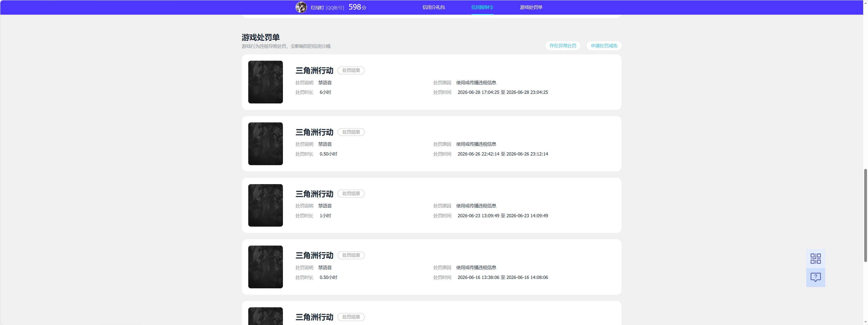
Task: Click the thumbnail of the 2026-06-16 penalty
Action: pos(265,267)
